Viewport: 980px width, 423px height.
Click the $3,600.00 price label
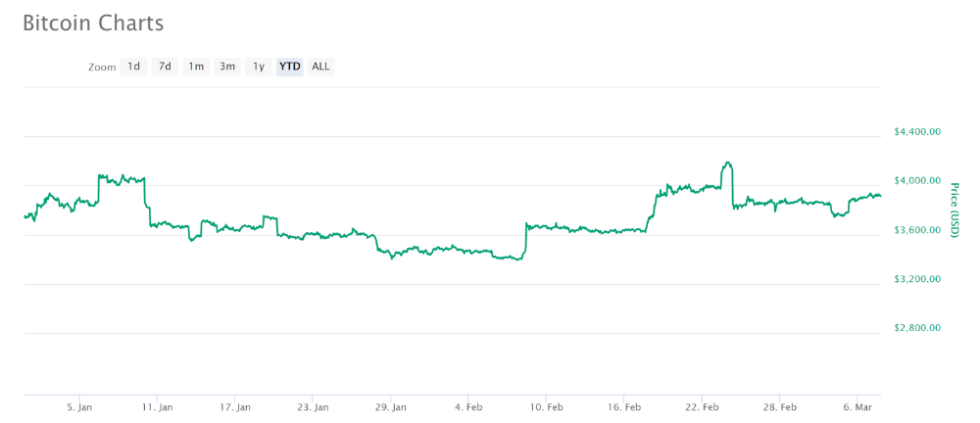[x=917, y=230]
